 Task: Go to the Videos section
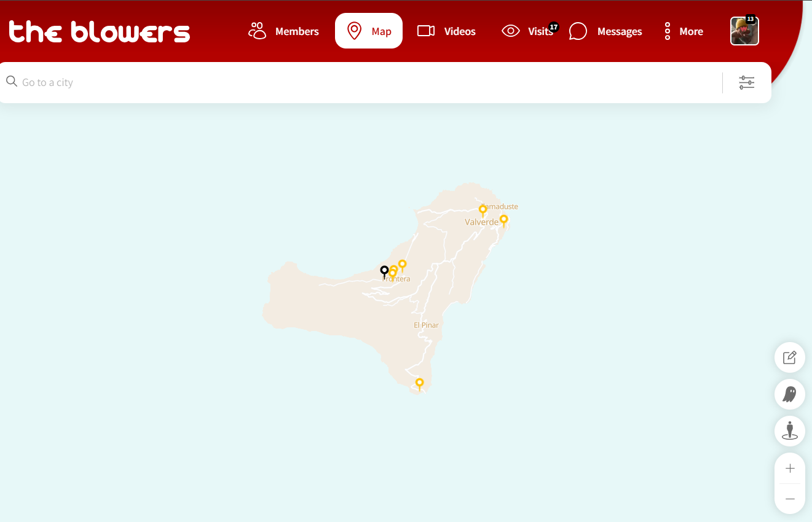click(446, 31)
